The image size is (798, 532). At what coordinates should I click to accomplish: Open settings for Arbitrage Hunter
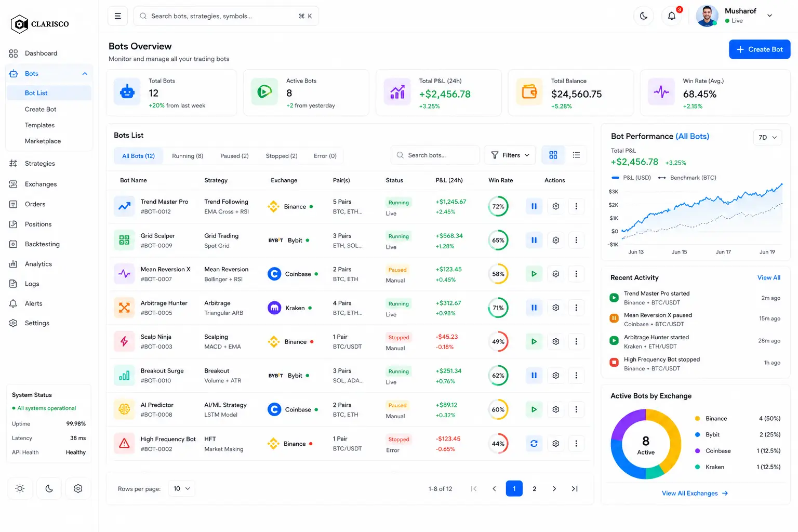[556, 308]
